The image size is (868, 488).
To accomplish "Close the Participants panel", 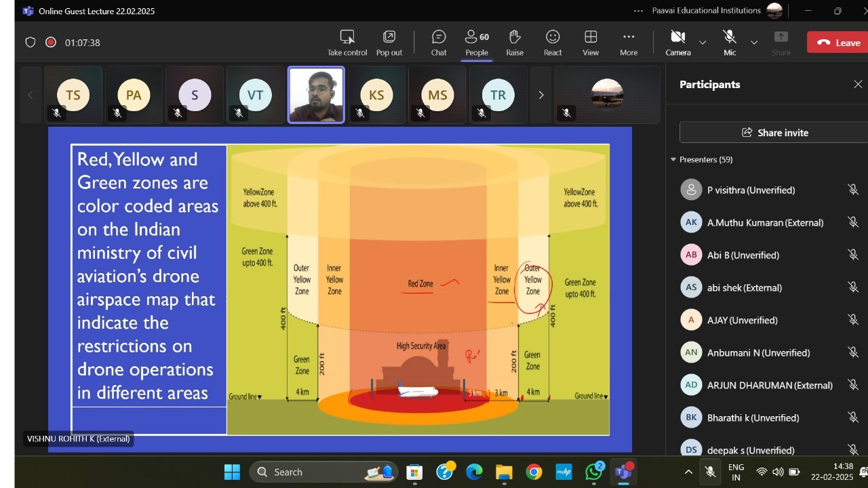I will [858, 85].
